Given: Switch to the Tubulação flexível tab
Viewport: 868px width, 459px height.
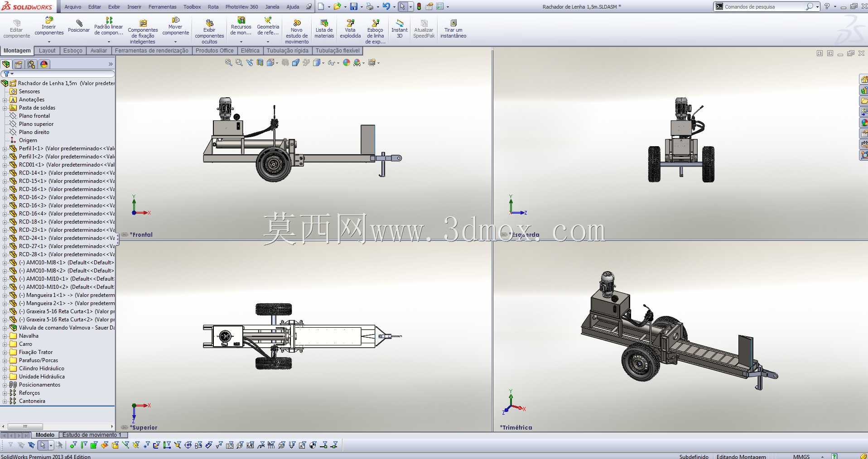Looking at the screenshot, I should (338, 51).
